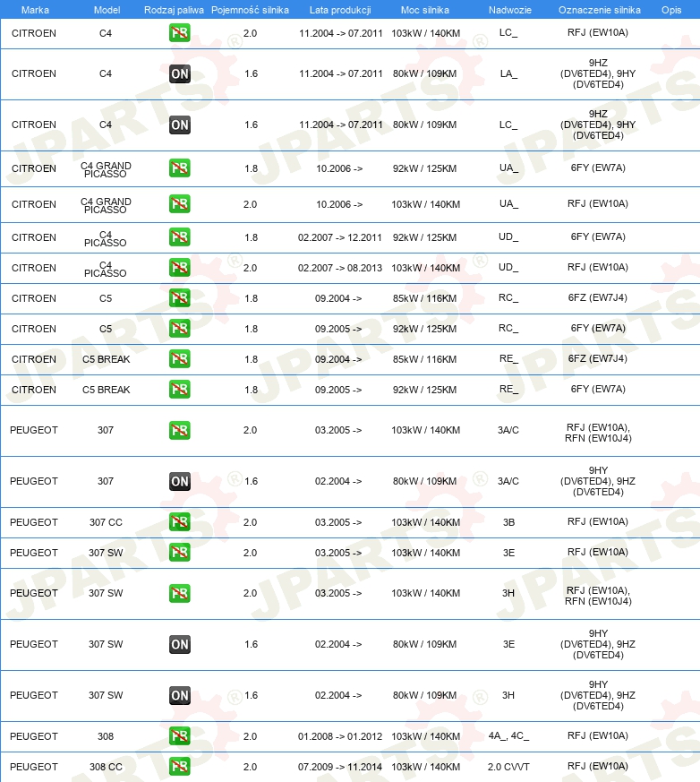Click petrol icon in 307 SW 2.0 3E row
The image size is (700, 782).
pos(179,553)
